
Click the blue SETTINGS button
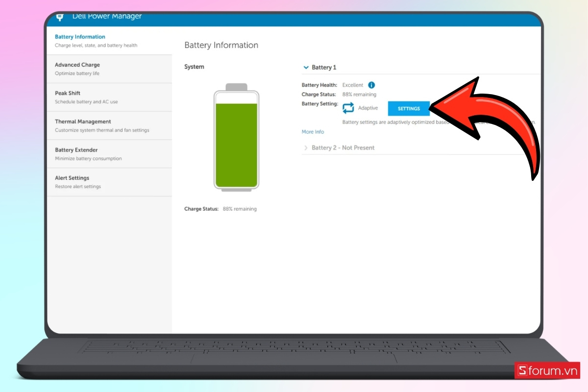coord(409,109)
